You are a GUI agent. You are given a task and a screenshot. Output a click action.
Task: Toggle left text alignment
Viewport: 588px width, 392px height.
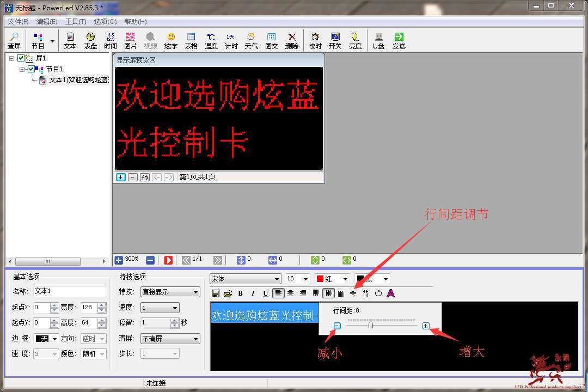pyautogui.click(x=278, y=293)
